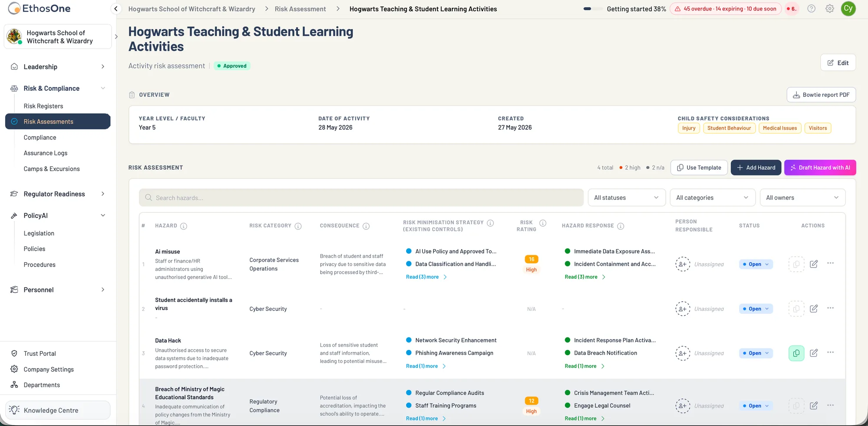Open the Knowledge Centre

(x=58, y=410)
